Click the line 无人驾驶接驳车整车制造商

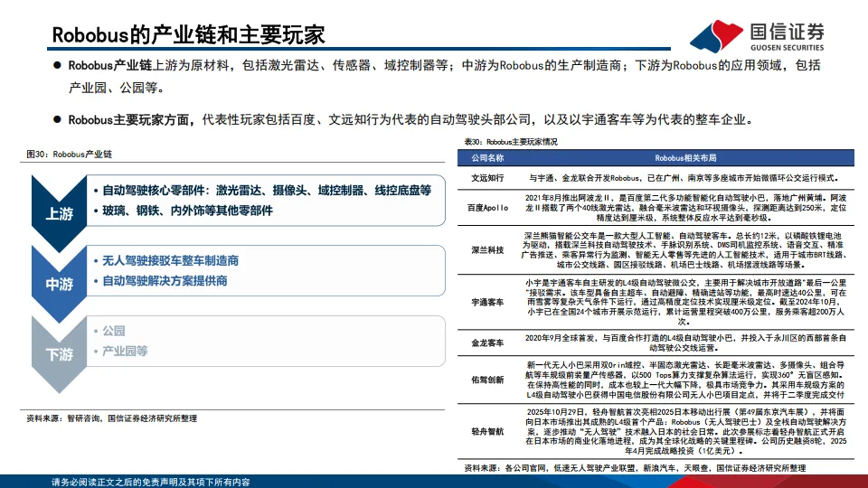pyautogui.click(x=166, y=260)
